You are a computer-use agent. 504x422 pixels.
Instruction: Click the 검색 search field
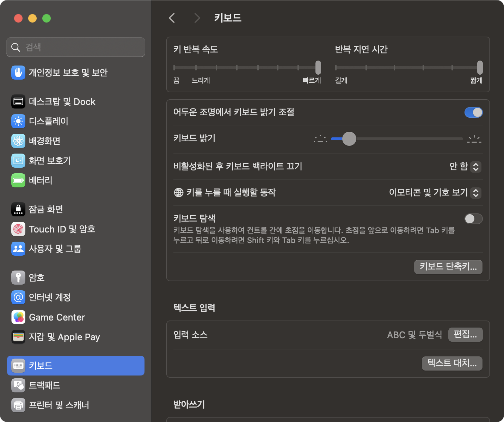[76, 47]
